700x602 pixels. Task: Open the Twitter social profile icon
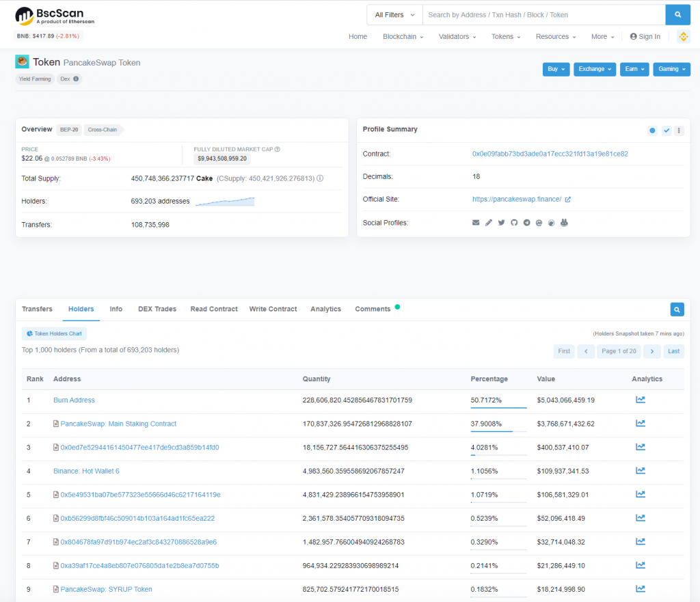tap(501, 223)
